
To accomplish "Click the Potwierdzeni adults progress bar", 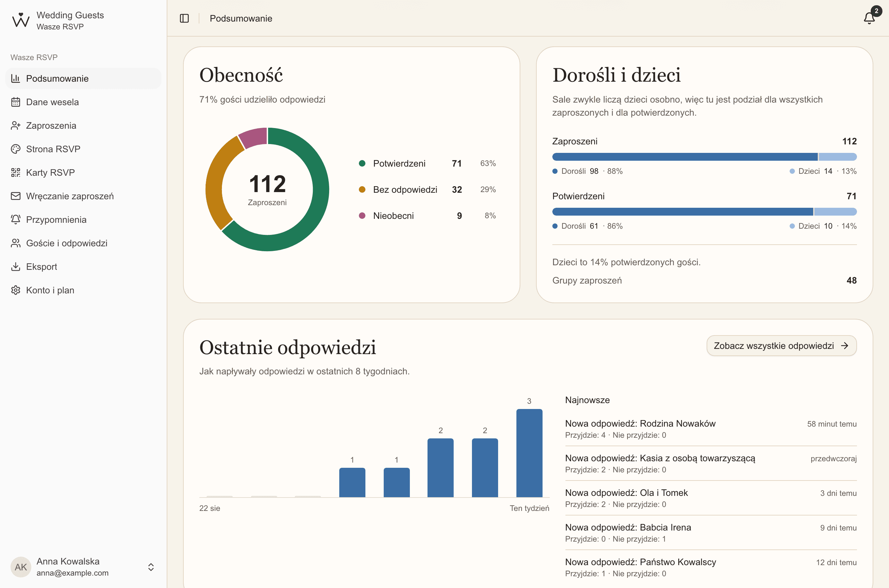I will pyautogui.click(x=683, y=211).
